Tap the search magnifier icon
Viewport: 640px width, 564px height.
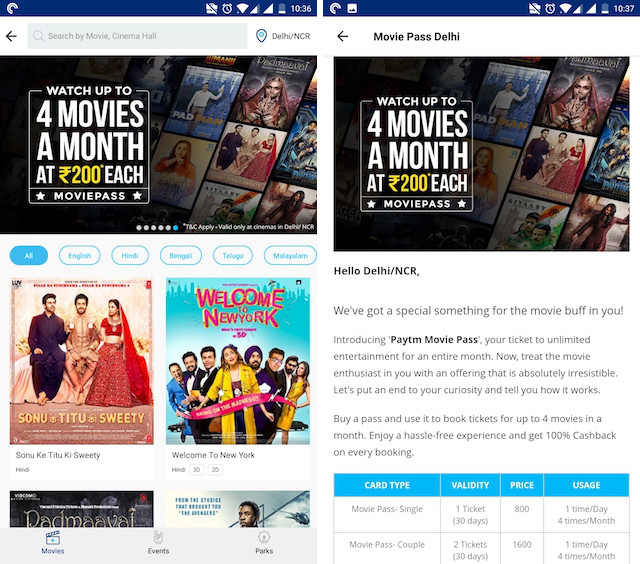coord(38,36)
